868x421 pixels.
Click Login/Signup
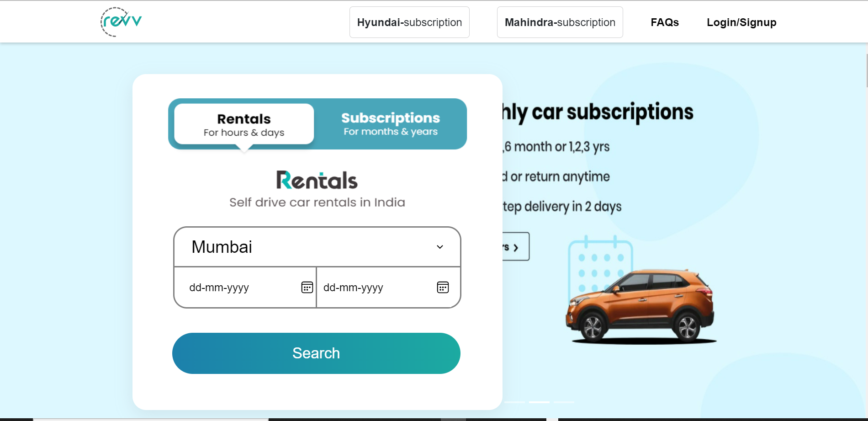coord(741,22)
